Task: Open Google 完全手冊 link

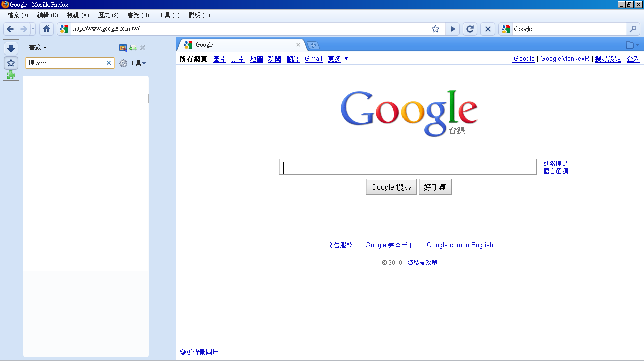Action: coord(389,245)
